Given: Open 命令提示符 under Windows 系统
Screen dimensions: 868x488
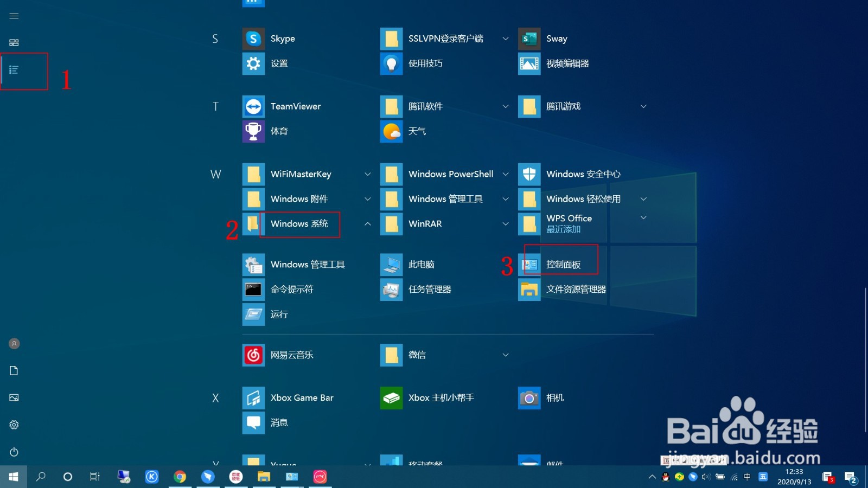Looking at the screenshot, I should (293, 290).
